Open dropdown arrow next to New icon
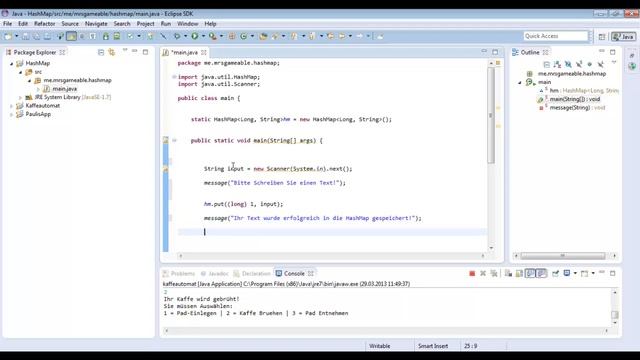Screen dimensions: 640x360 click(x=16, y=36)
